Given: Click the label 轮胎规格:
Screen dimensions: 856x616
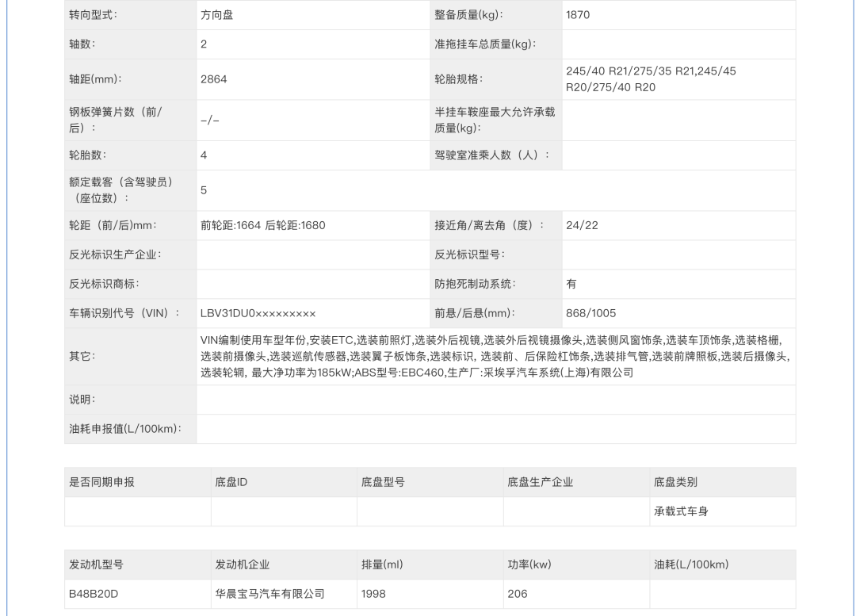Looking at the screenshot, I should (459, 79).
